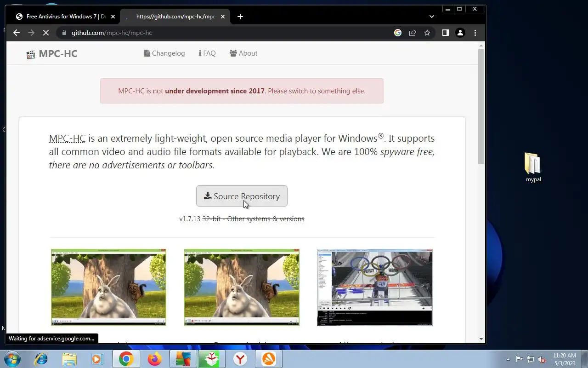The height and width of the screenshot is (368, 588).
Task: Open a new tab with plus button
Action: pyautogui.click(x=240, y=17)
